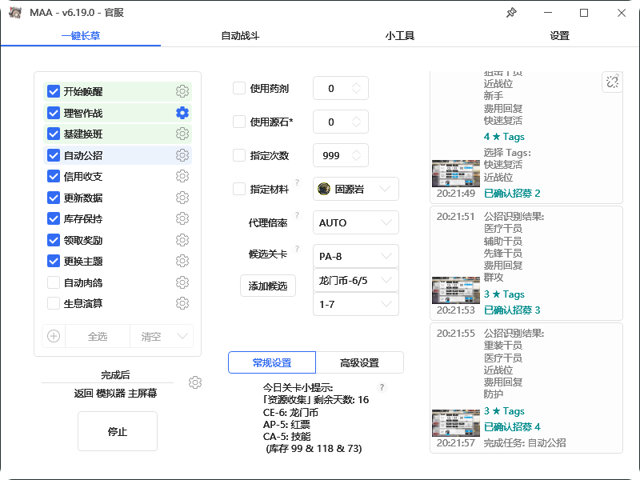Select the 常规设置 tab
The height and width of the screenshot is (480, 640).
[x=272, y=362]
